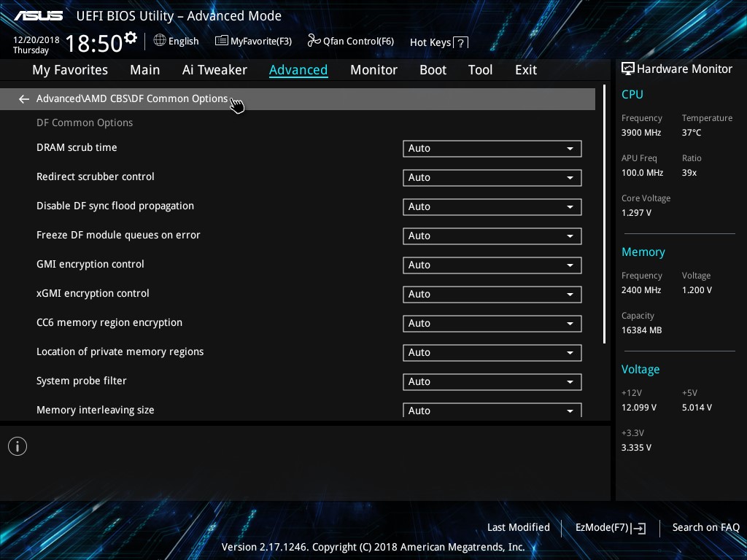Click CPU frequency value 3900 MHz
The image size is (747, 560).
pos(641,133)
